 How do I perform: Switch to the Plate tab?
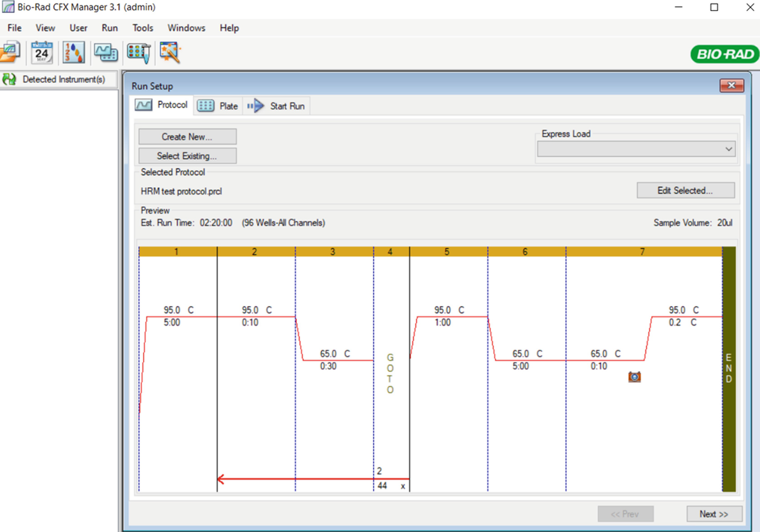tap(218, 106)
